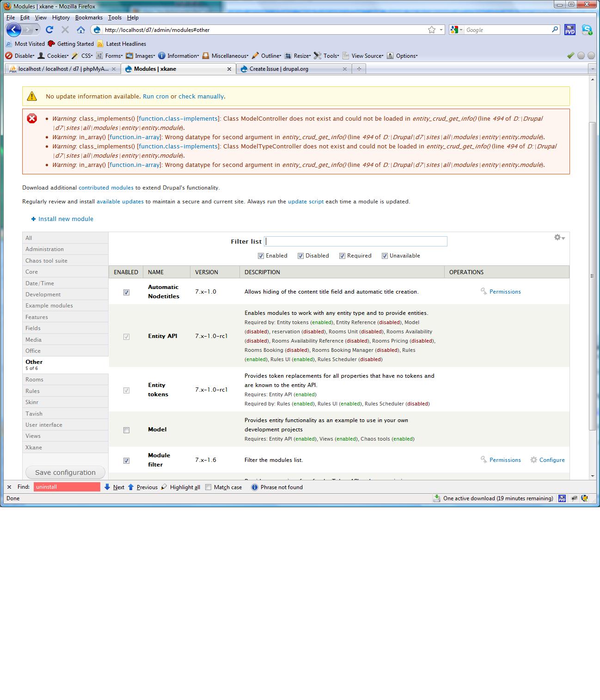The width and height of the screenshot is (600, 700).
Task: Open the Outline developer dropdown
Action: tap(267, 56)
